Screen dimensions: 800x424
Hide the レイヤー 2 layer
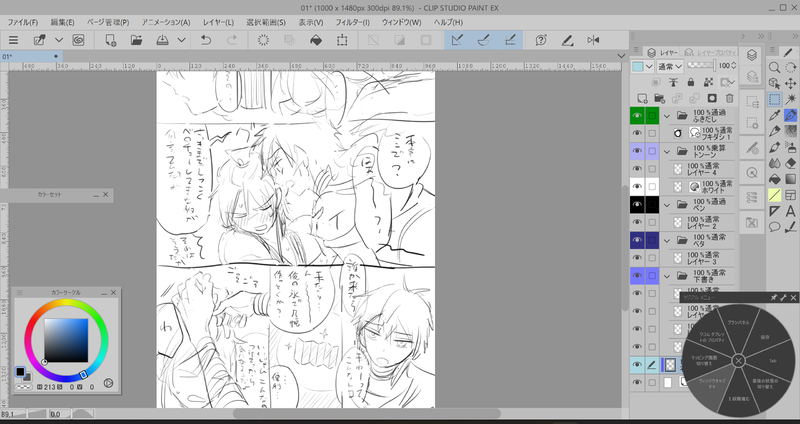click(x=637, y=222)
